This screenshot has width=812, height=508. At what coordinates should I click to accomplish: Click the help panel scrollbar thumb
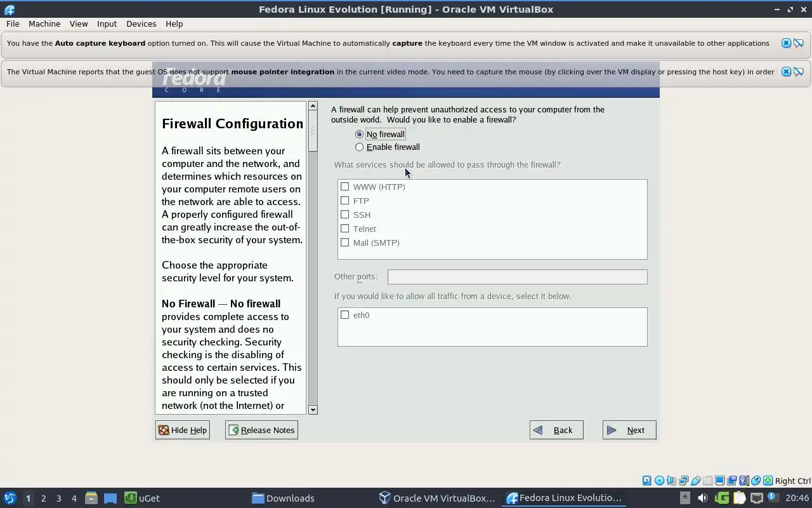(313, 131)
